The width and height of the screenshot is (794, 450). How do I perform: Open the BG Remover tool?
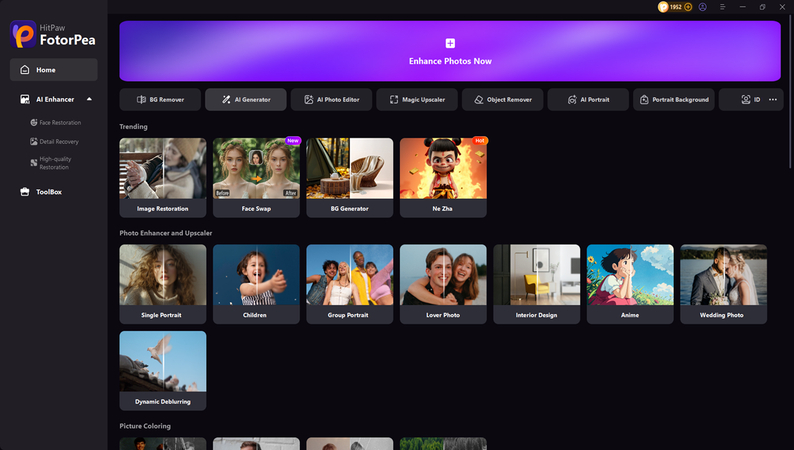(x=161, y=100)
